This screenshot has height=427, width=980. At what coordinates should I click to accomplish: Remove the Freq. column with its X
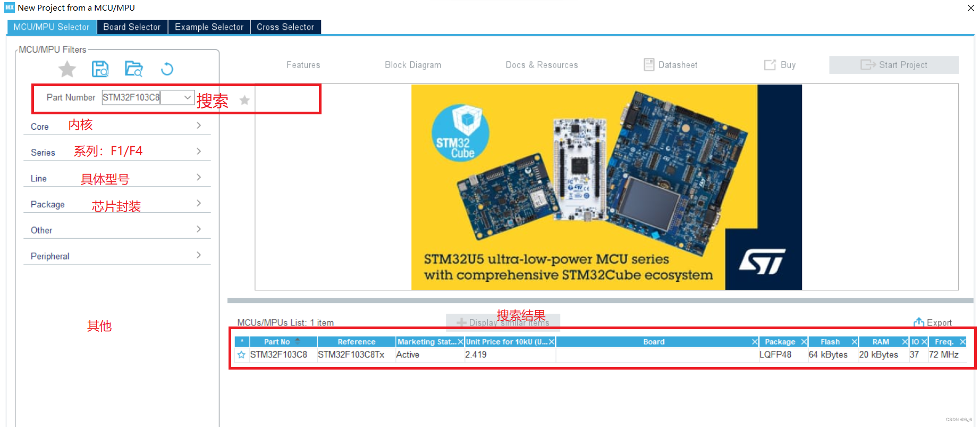(962, 342)
